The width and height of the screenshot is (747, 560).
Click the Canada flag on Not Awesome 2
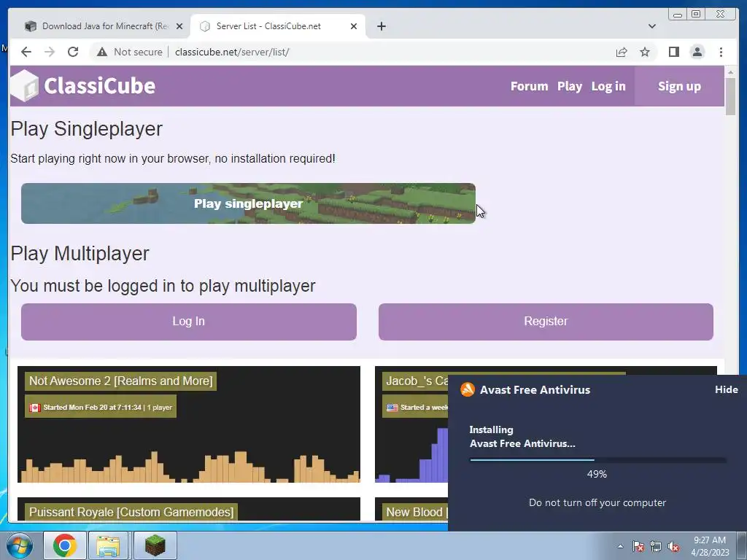coord(35,408)
